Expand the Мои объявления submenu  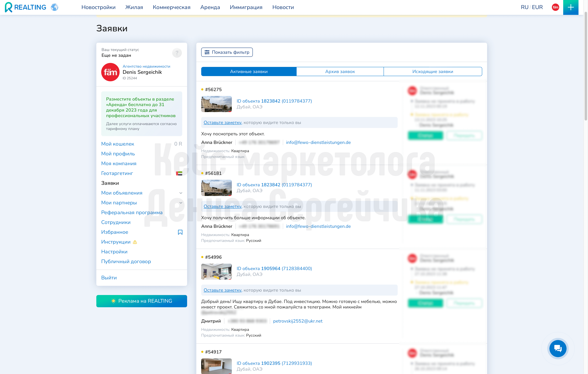181,193
